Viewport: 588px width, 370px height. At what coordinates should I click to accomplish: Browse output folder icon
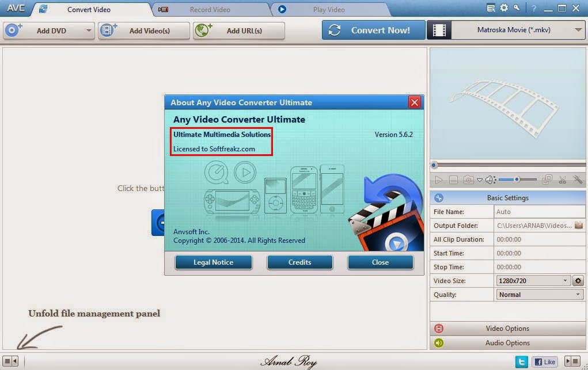pyautogui.click(x=579, y=226)
